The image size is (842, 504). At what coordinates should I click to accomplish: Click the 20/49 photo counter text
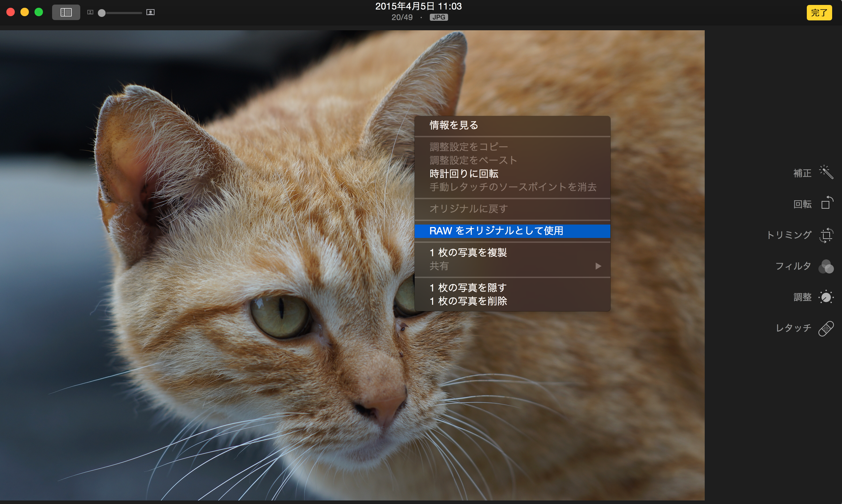click(x=402, y=17)
